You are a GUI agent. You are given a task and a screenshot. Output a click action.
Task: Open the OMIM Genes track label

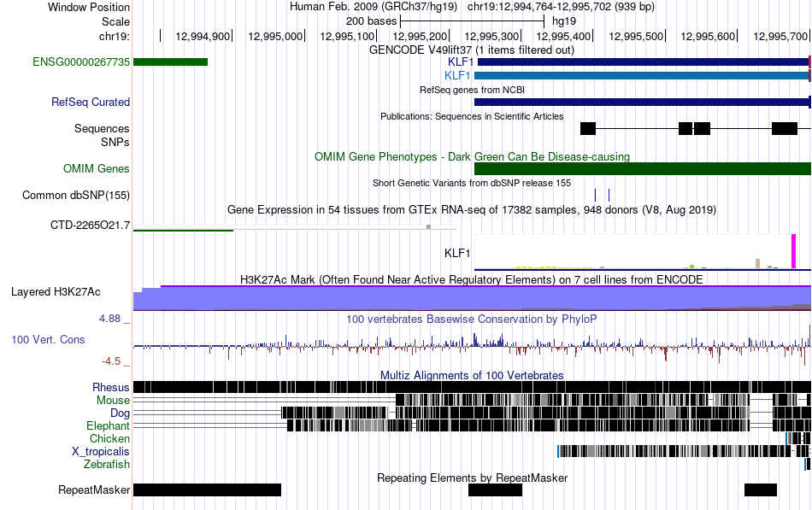click(97, 169)
